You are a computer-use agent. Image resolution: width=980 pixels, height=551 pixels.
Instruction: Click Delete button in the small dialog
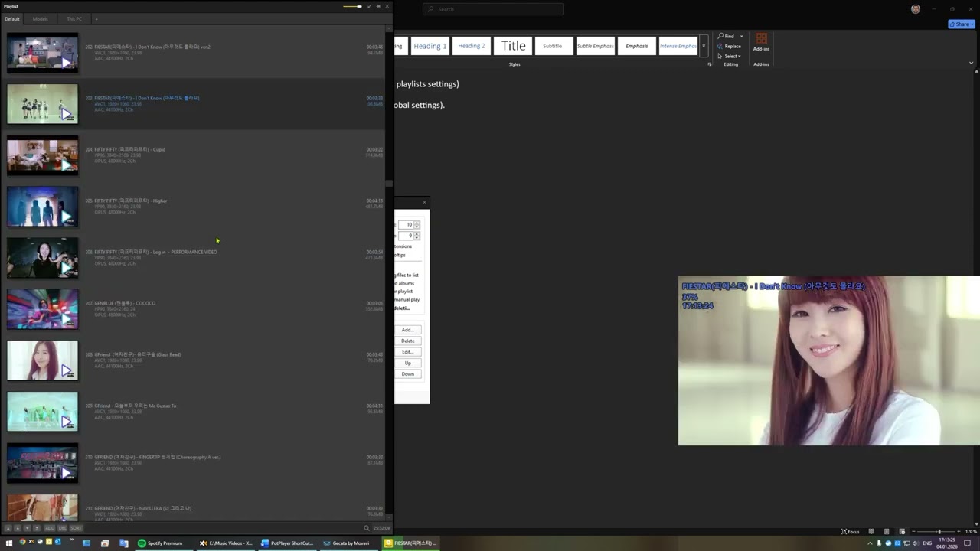[407, 341]
